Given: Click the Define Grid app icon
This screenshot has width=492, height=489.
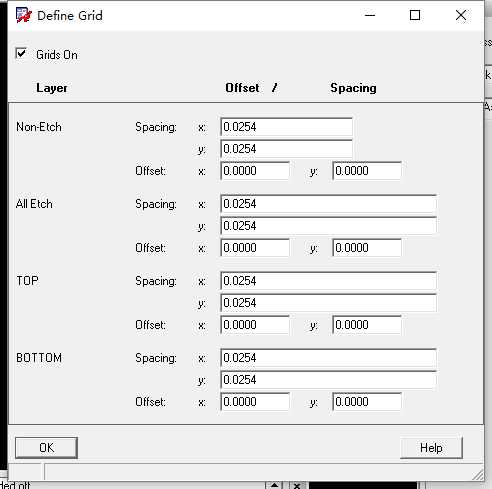Looking at the screenshot, I should pos(23,15).
